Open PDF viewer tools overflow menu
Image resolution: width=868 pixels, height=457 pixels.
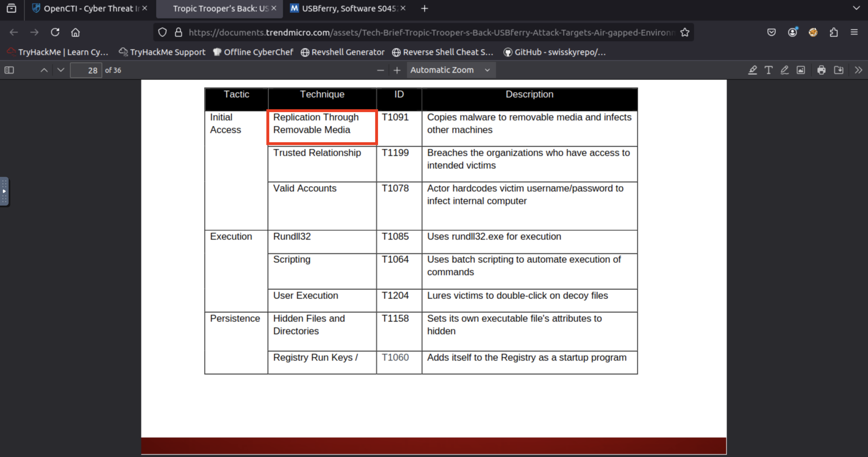tap(858, 70)
